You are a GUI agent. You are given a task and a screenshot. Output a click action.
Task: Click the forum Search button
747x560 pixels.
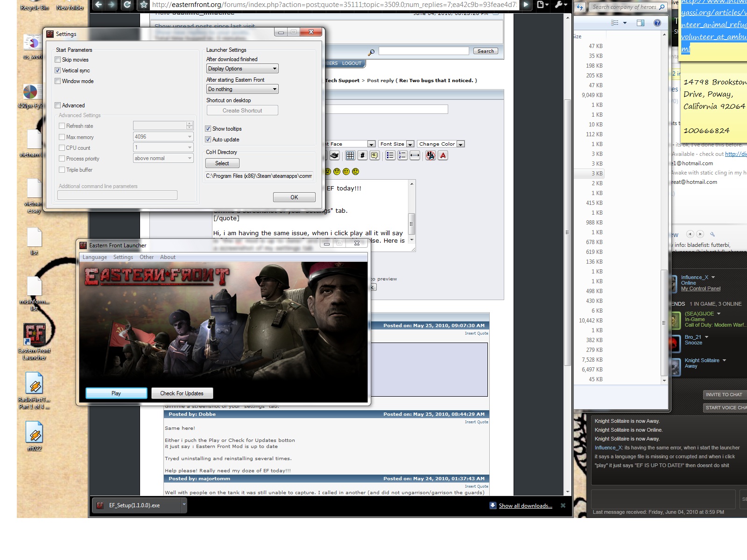[x=486, y=51]
